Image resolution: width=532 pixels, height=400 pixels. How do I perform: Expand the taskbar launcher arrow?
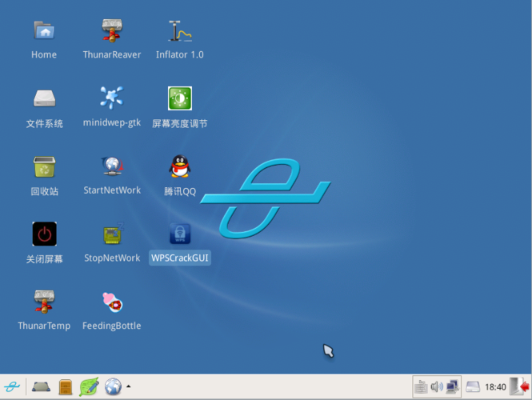(129, 386)
